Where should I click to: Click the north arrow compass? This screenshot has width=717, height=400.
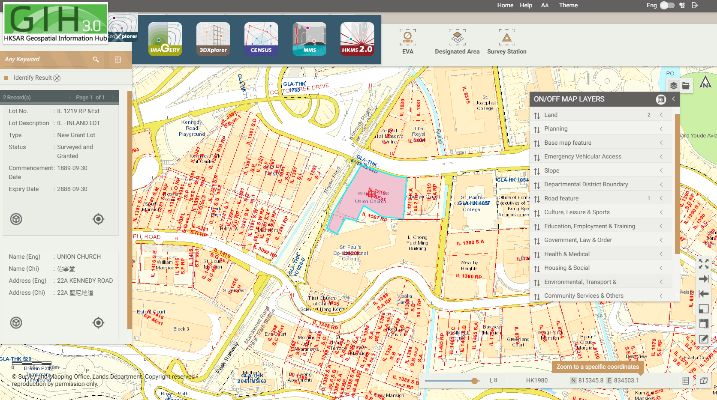coord(706,82)
